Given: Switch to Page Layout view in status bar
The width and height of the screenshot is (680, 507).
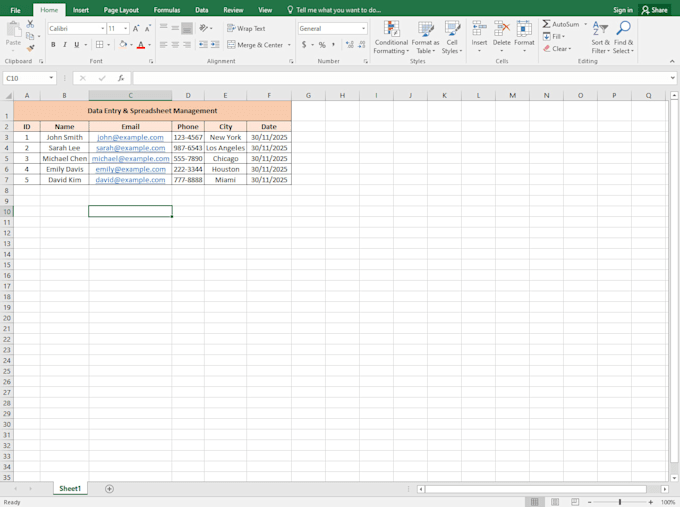Looking at the screenshot, I should [x=555, y=502].
